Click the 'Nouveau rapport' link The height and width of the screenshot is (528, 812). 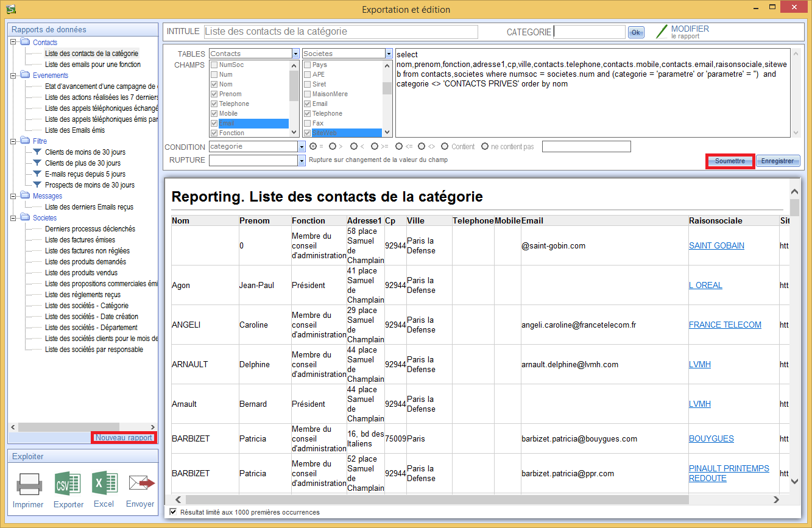pos(124,438)
